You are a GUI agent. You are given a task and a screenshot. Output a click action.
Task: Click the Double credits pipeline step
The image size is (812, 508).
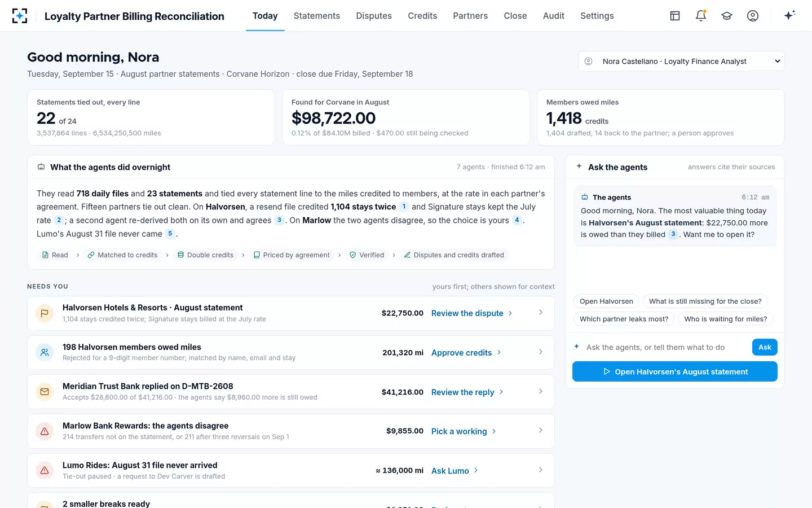point(205,255)
